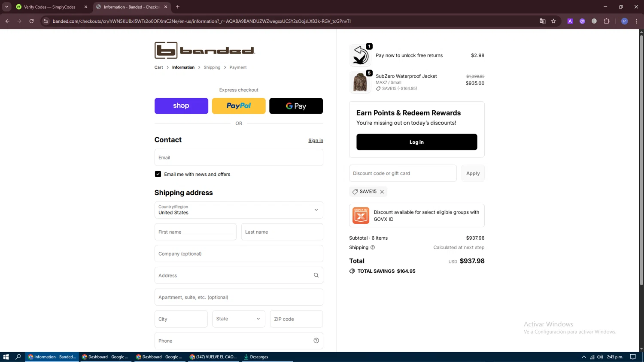The image size is (644, 362).
Task: Click the Address field
Action: pos(239,275)
